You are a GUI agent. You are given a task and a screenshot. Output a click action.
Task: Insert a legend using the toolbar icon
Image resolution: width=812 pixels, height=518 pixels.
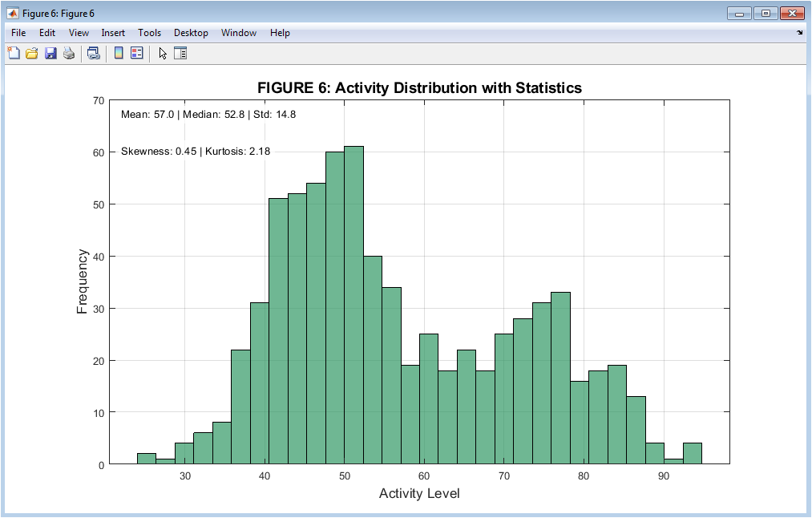(136, 54)
